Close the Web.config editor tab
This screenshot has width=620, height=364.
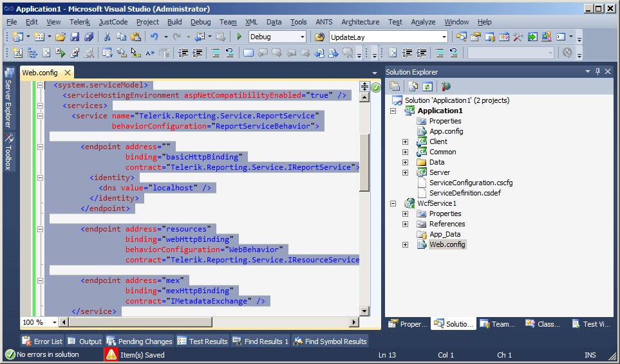(66, 73)
